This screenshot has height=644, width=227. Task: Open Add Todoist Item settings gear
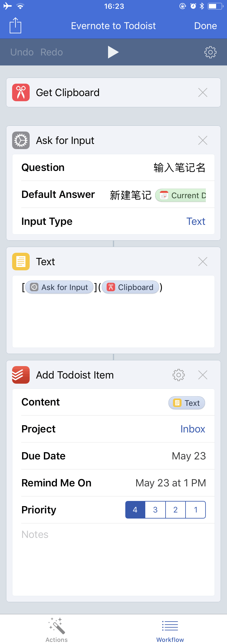coord(179,375)
